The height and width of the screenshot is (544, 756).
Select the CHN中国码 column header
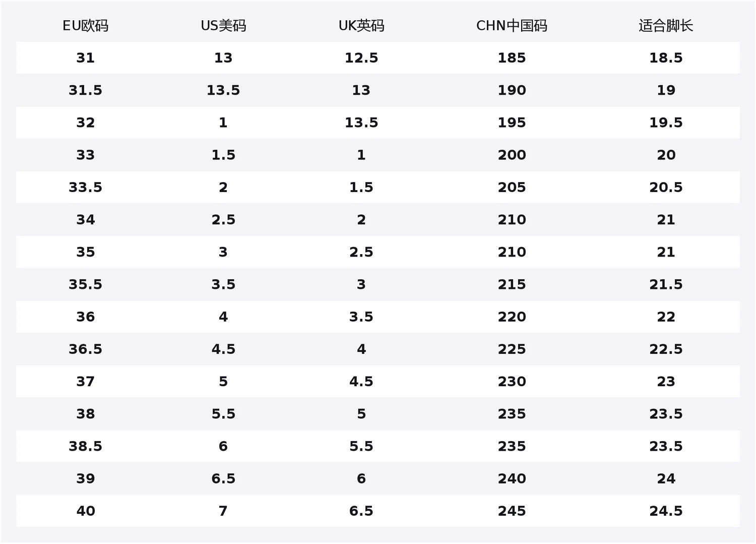click(x=512, y=26)
